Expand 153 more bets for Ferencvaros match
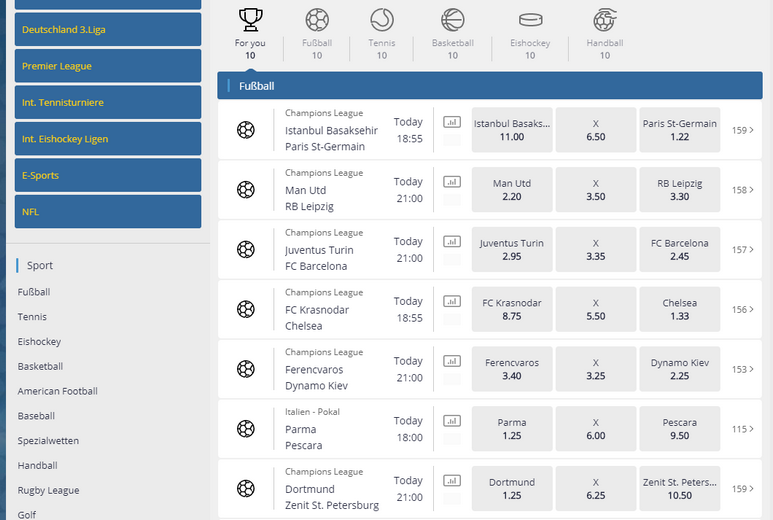This screenshot has height=520, width=773. coord(742,369)
